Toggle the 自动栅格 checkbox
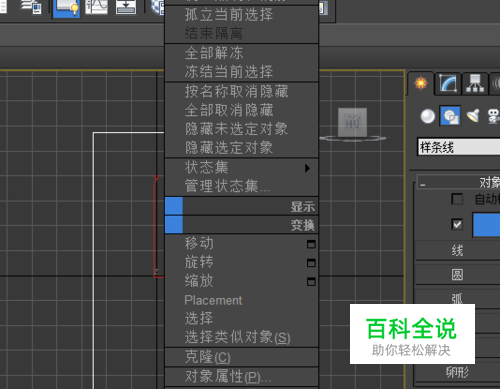500x389 pixels. 457,199
